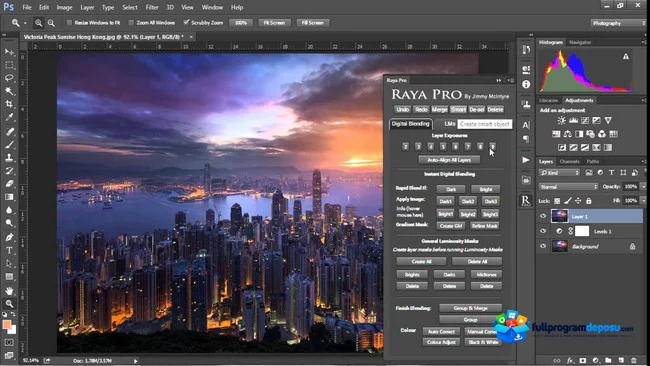Switch to the Libraries tab
This screenshot has width=650, height=366.
tap(548, 100)
